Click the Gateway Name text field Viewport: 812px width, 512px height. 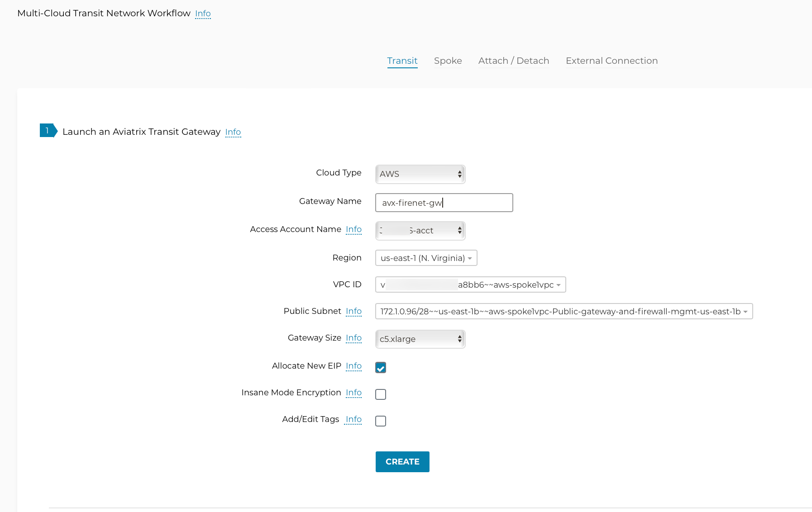point(444,203)
